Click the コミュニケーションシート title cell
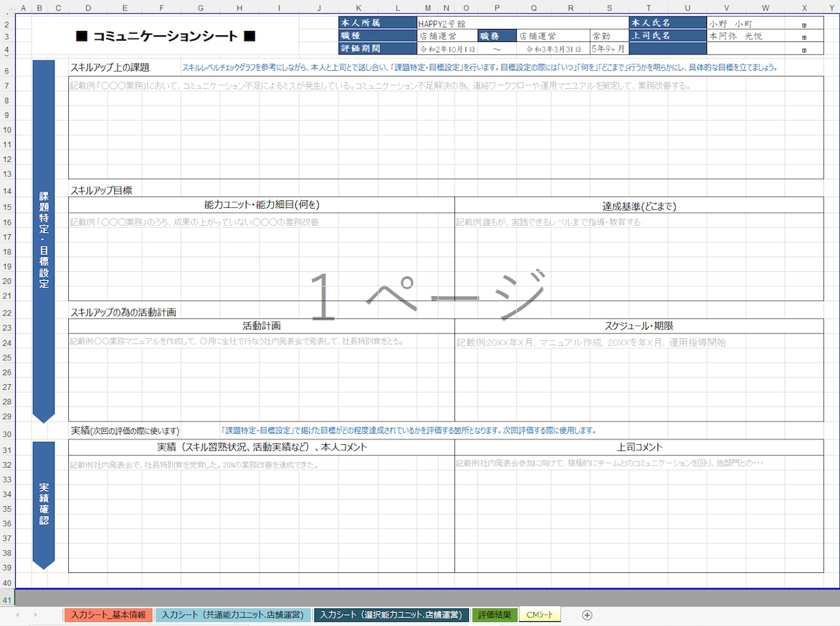 [x=165, y=36]
